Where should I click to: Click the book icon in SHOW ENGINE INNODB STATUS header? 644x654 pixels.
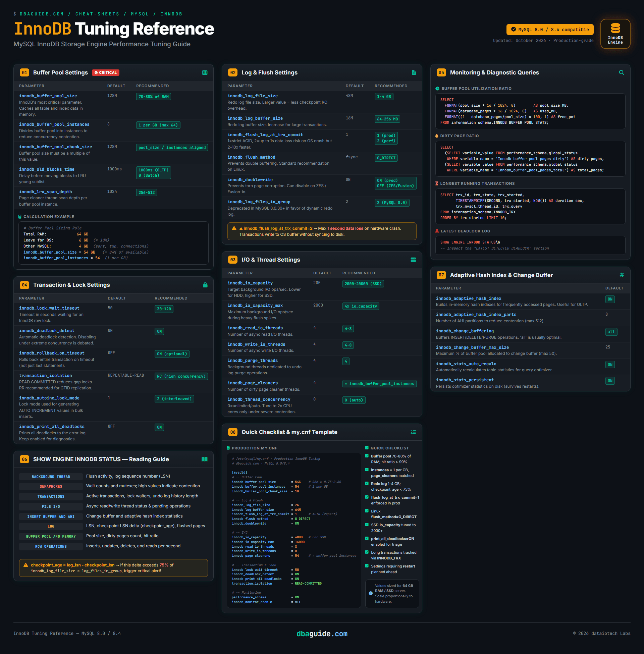(204, 459)
